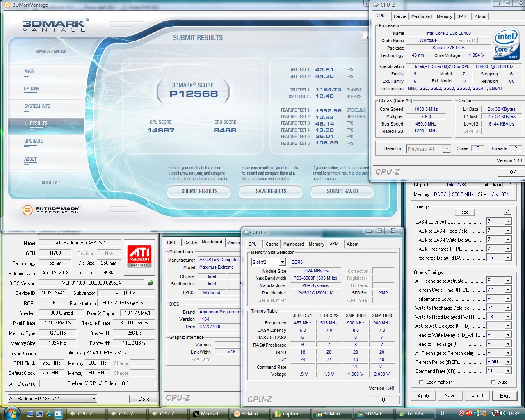Click About button in Memset

(477, 396)
